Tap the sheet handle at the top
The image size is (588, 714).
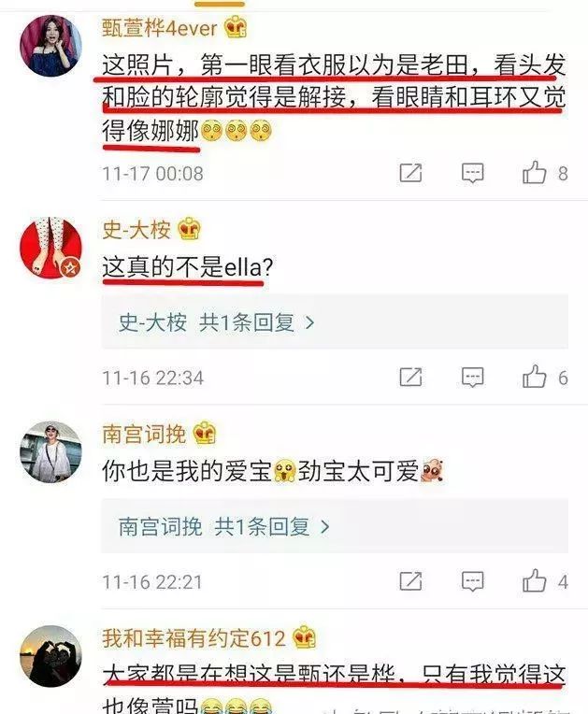pos(220,4)
